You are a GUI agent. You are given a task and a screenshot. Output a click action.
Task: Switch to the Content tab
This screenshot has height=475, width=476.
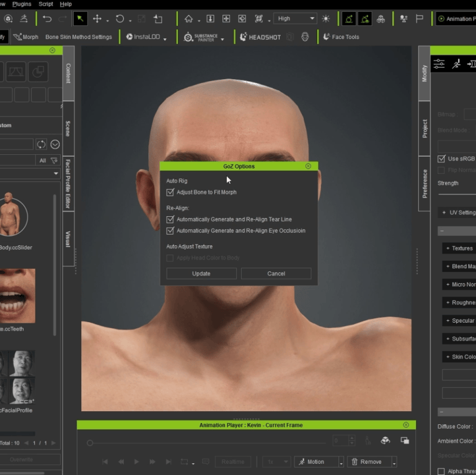tap(69, 73)
